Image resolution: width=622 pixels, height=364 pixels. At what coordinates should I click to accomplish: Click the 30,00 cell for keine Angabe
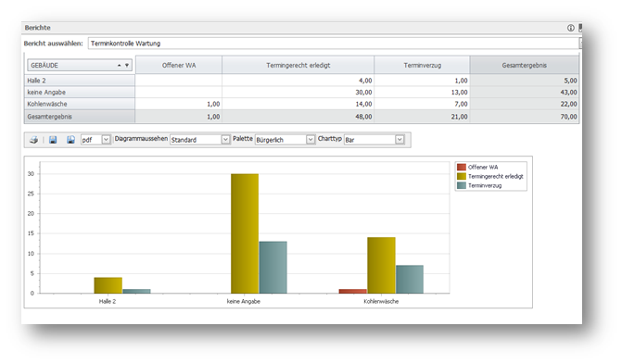pyautogui.click(x=298, y=92)
